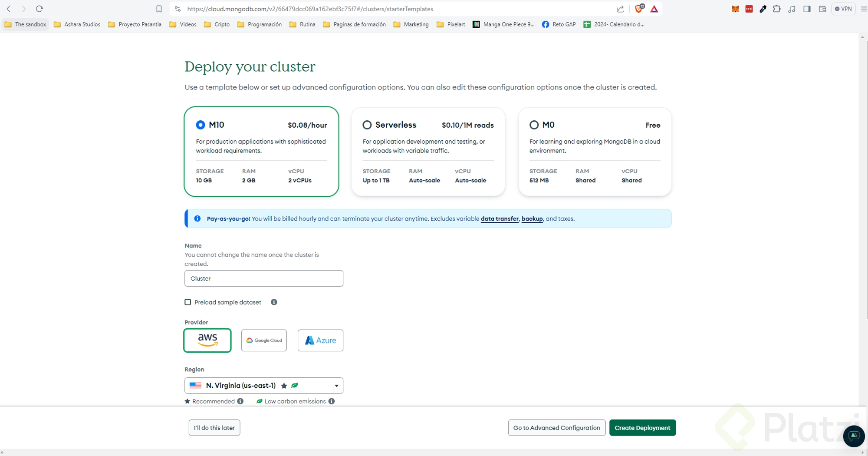Click info icon next to Recommended
868x456 pixels.
240,401
